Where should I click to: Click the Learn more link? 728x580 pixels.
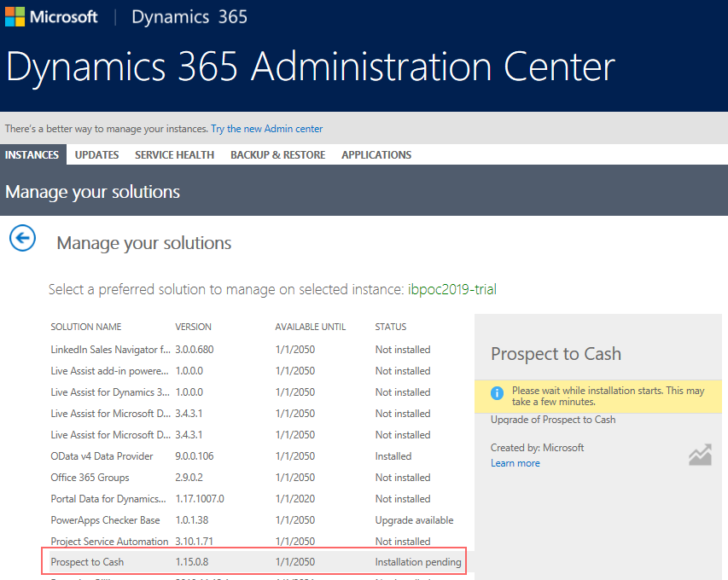[x=515, y=463]
